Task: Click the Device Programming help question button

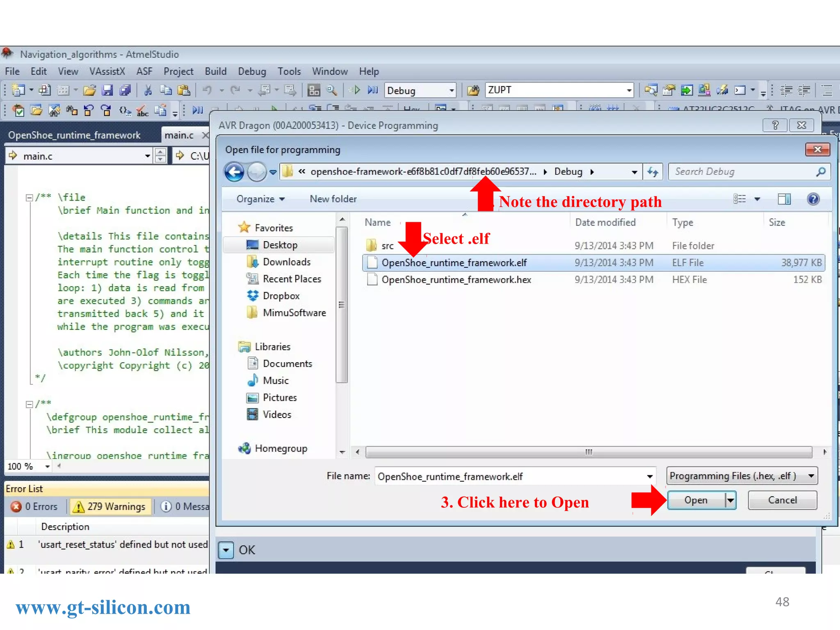Action: [775, 125]
